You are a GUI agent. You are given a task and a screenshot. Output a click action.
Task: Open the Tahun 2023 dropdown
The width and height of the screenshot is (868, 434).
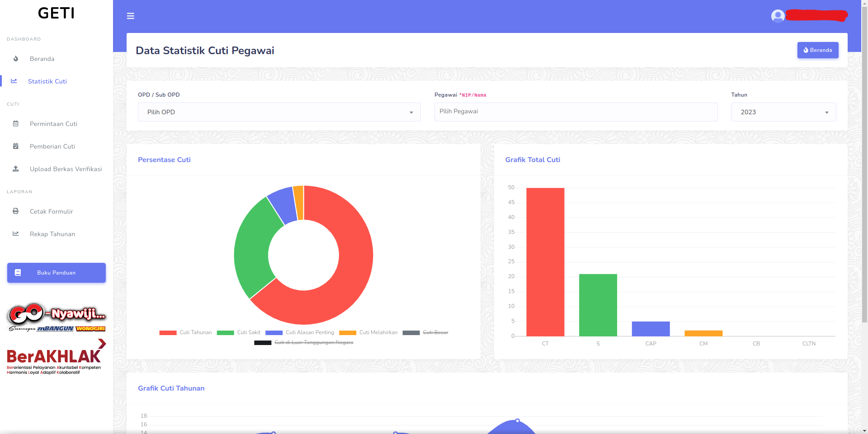[x=783, y=112]
